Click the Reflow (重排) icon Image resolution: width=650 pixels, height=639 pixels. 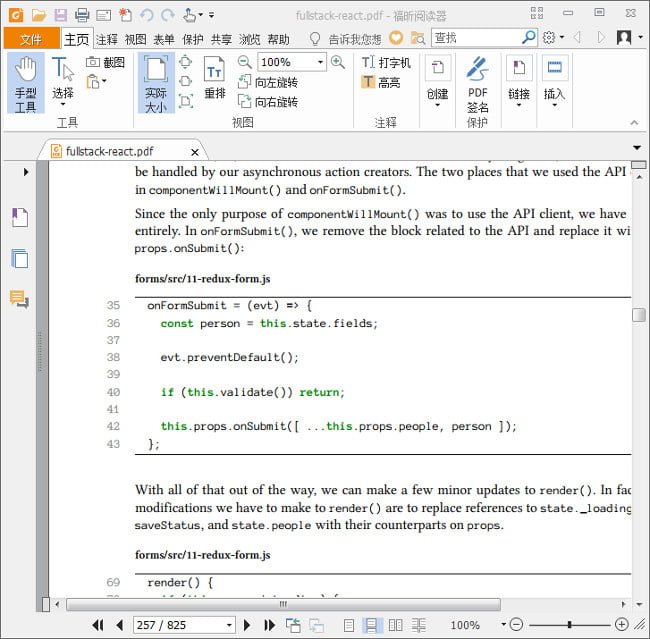pyautogui.click(x=214, y=77)
